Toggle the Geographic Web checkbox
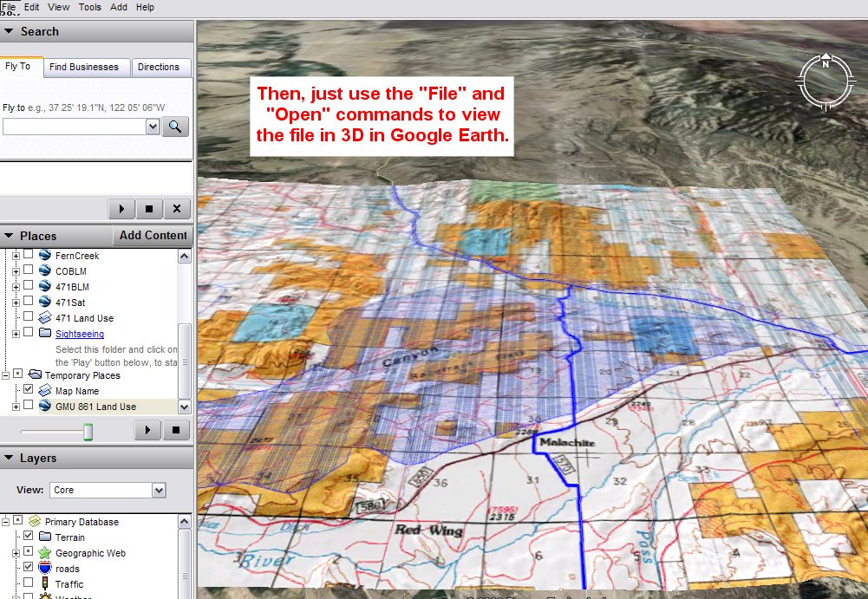Screen dimensions: 868x599 29,552
